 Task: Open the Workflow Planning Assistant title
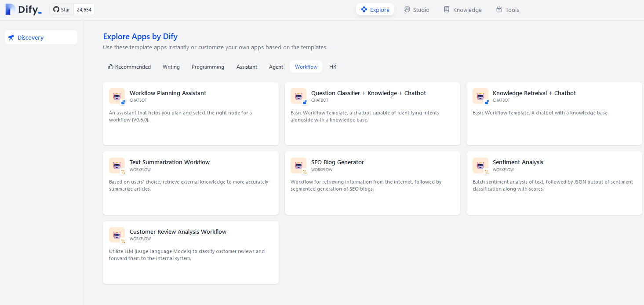(x=168, y=93)
